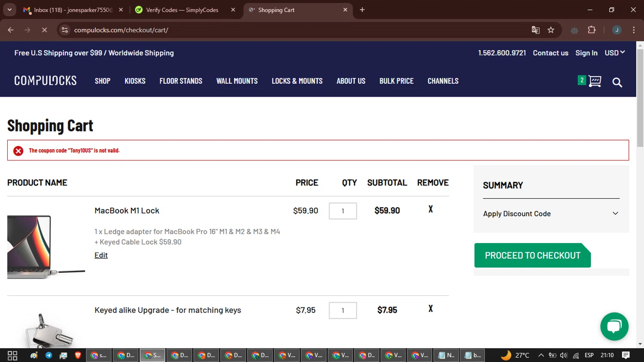This screenshot has width=644, height=362.
Task: Edit the MacBook M1 Lock options
Action: (x=101, y=255)
